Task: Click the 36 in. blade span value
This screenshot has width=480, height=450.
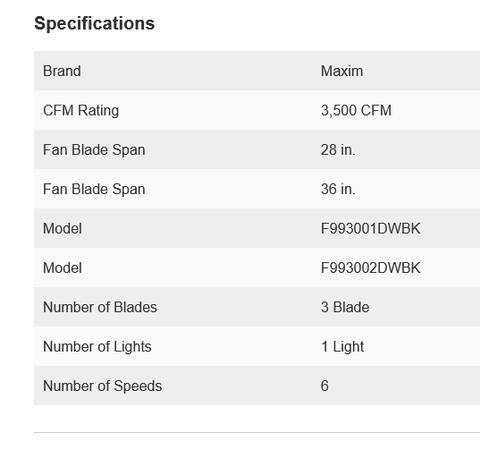Action: (x=338, y=189)
